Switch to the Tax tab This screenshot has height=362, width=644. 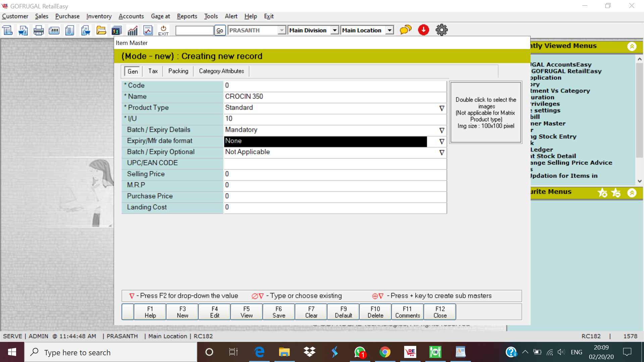click(153, 71)
